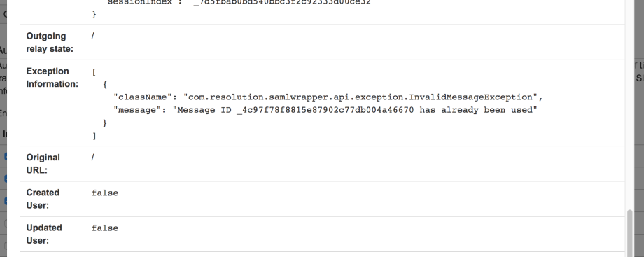Click the Created User label
This screenshot has height=257, width=644.
click(43, 199)
